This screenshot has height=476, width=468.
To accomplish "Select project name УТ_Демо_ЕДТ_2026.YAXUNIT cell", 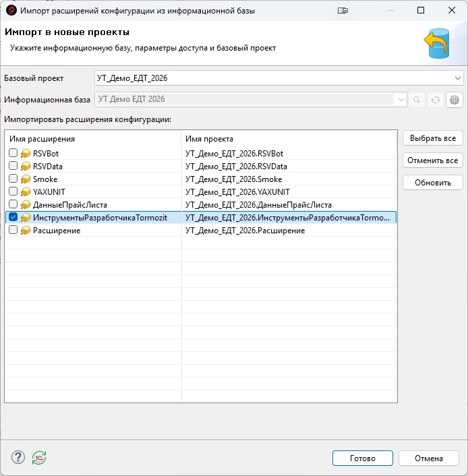I will point(289,192).
